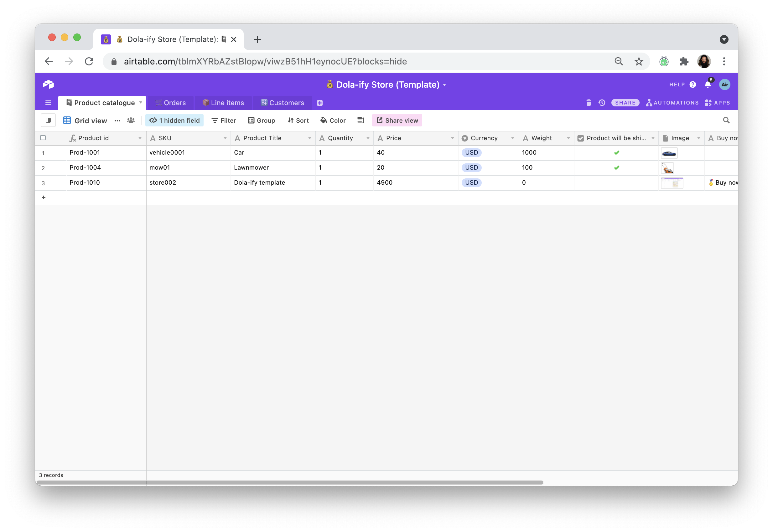Open Weight column dropdown arrow
The height and width of the screenshot is (532, 773).
[568, 138]
